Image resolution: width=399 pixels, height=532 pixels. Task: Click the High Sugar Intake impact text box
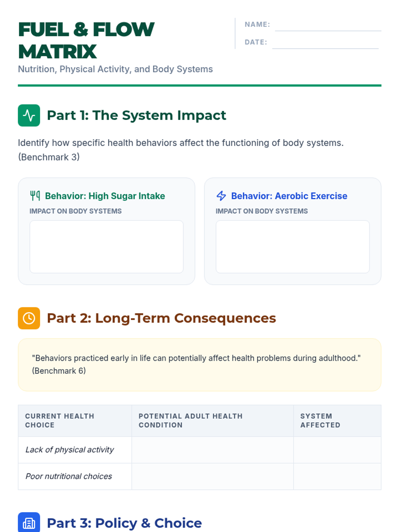106,247
